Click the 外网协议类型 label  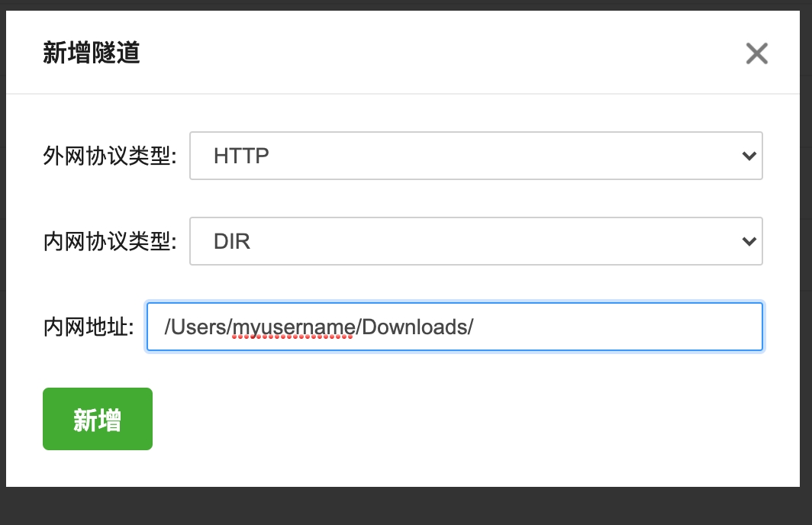click(x=110, y=156)
